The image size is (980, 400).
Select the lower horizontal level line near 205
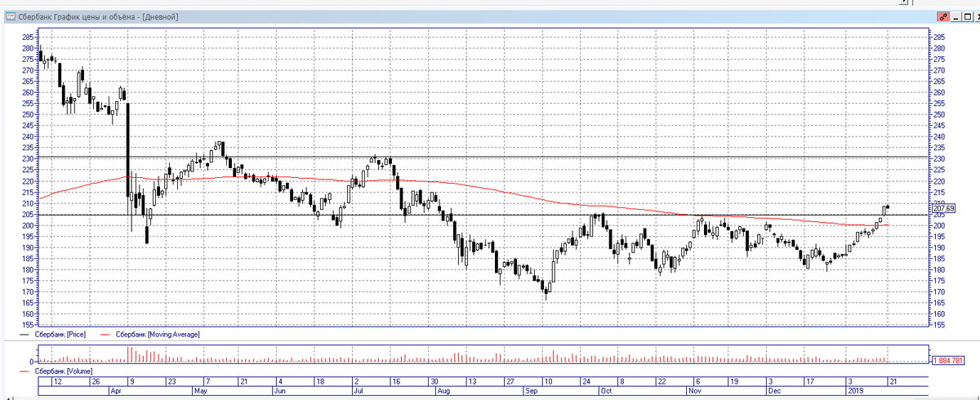point(484,216)
